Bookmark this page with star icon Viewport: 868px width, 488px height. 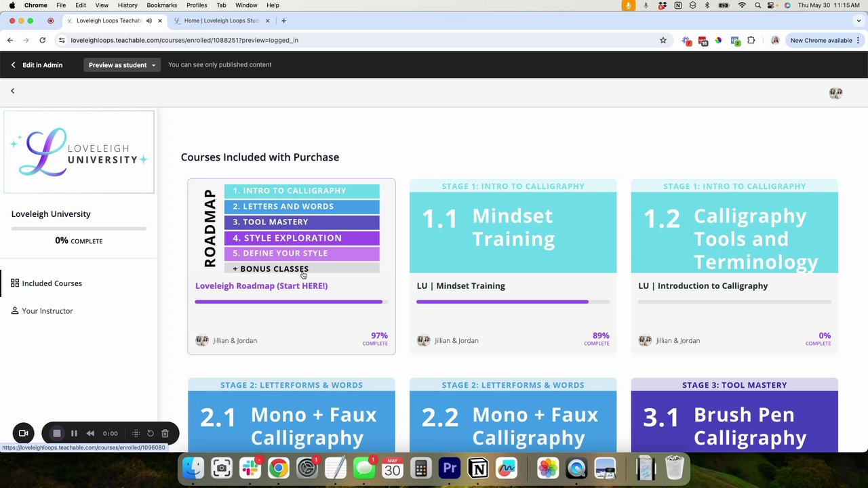coord(663,40)
